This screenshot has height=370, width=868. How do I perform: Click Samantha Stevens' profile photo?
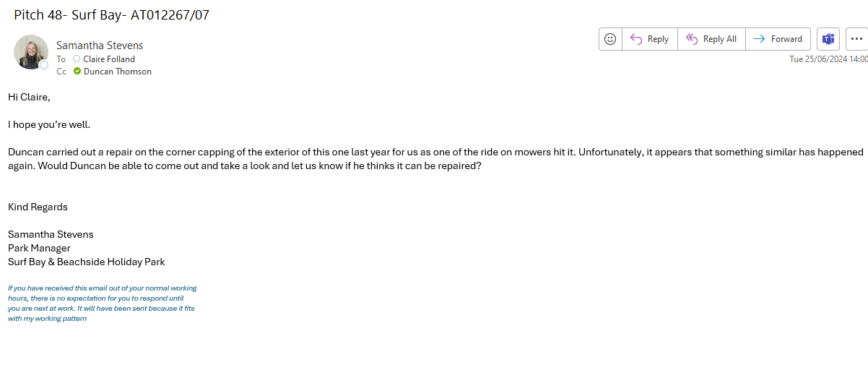(x=30, y=51)
